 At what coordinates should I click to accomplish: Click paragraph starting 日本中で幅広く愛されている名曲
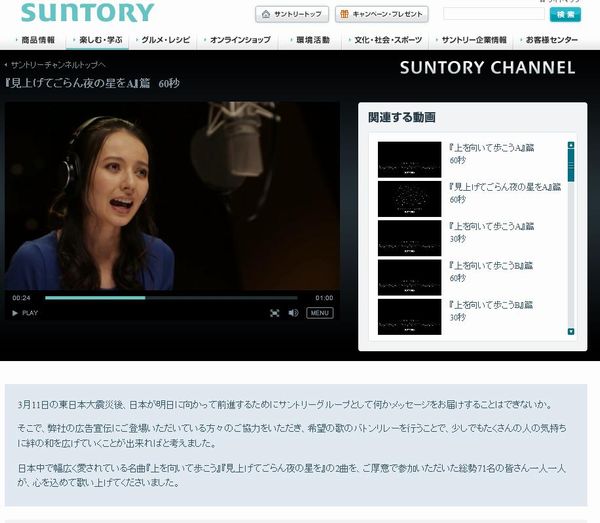tap(291, 475)
